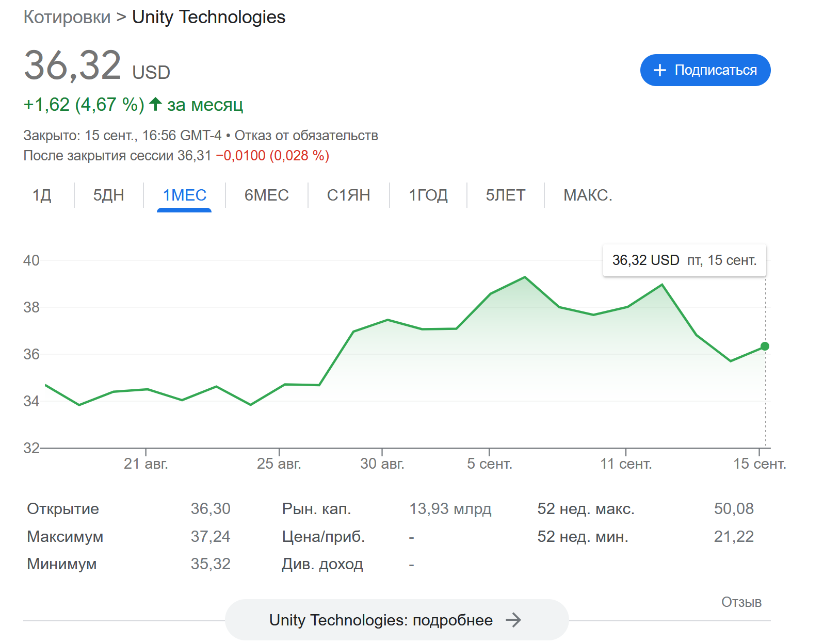Click the y-axis label 38
Image resolution: width=824 pixels, height=644 pixels.
click(x=31, y=307)
